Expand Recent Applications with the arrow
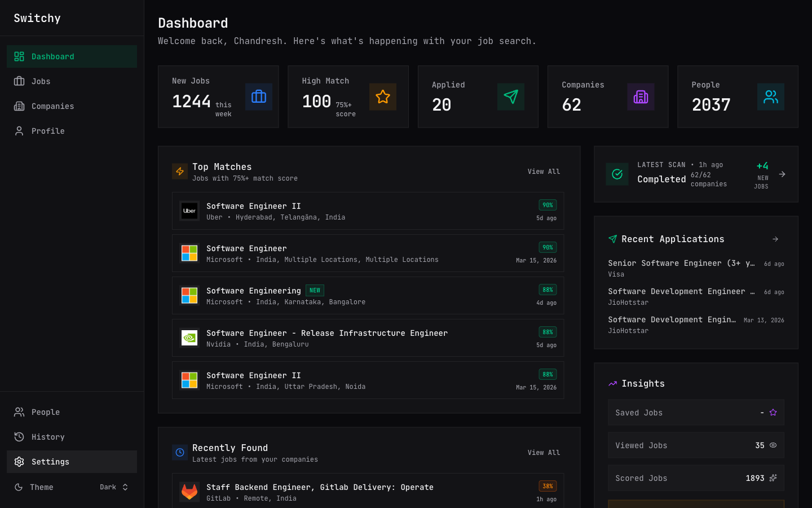Screen dimensions: 812x508 pos(775,239)
